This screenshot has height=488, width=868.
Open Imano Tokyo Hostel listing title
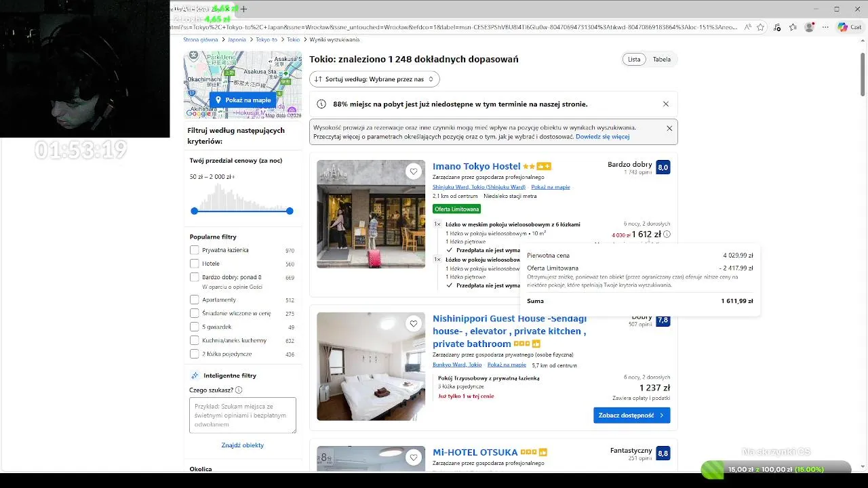[477, 166]
